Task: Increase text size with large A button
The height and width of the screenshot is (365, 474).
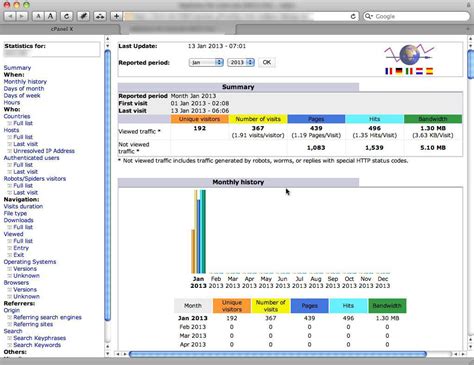Action: point(50,16)
